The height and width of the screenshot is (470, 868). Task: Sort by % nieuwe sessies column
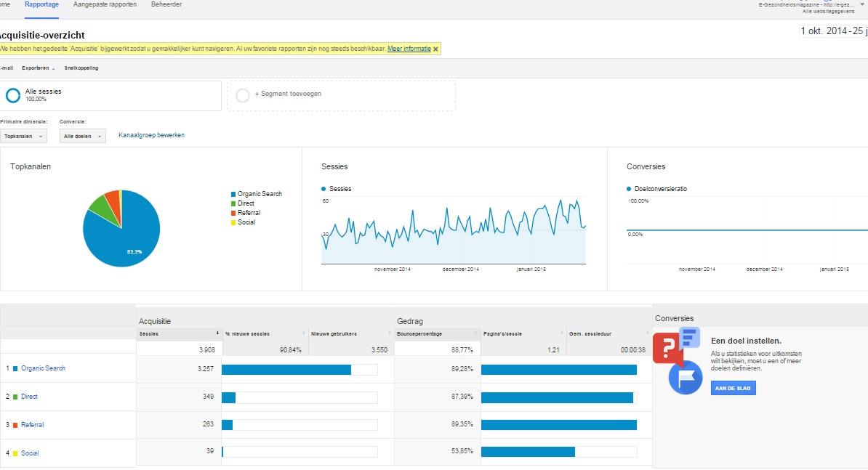click(265, 334)
